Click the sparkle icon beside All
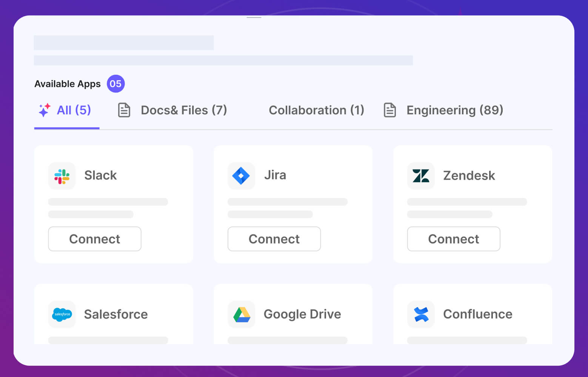 (44, 110)
